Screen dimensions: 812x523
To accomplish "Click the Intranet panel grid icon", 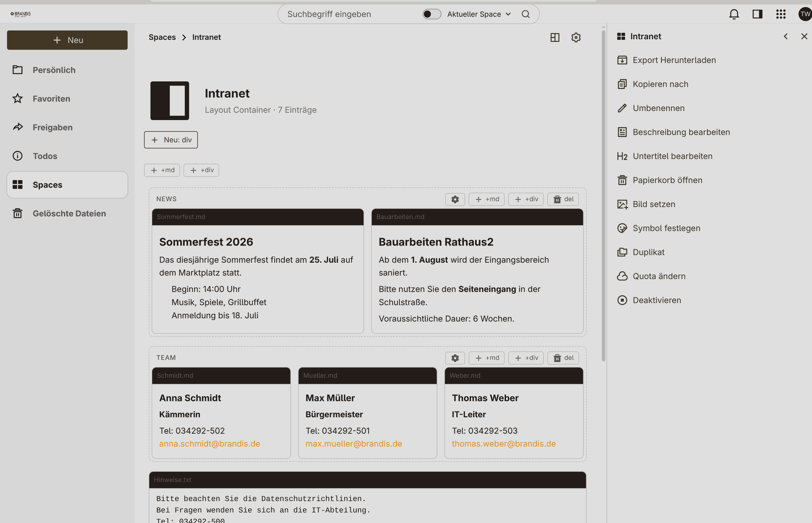I will (621, 36).
